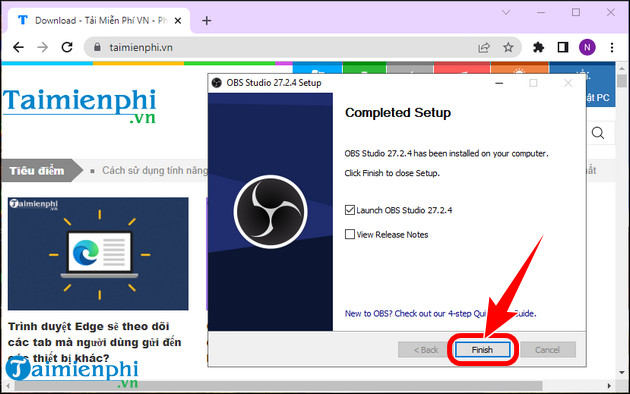The height and width of the screenshot is (394, 630).
Task: Click the page's vertical scrollbar up arrow
Action: [x=622, y=69]
